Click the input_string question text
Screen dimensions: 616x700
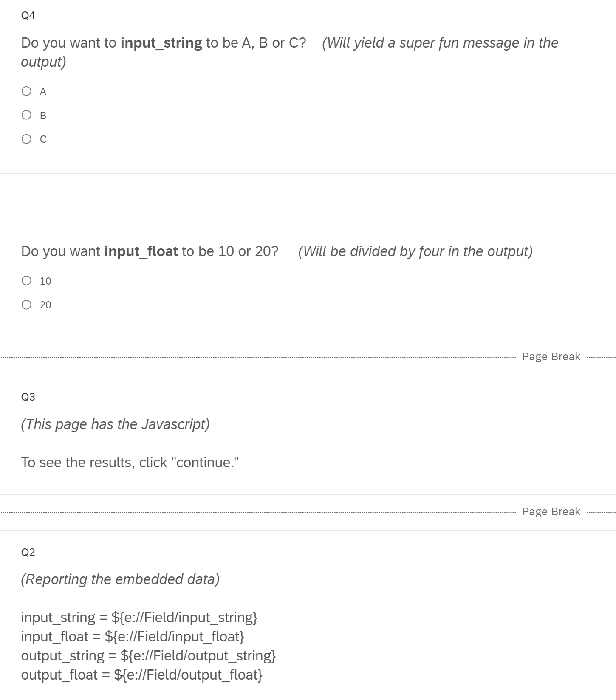point(163,43)
